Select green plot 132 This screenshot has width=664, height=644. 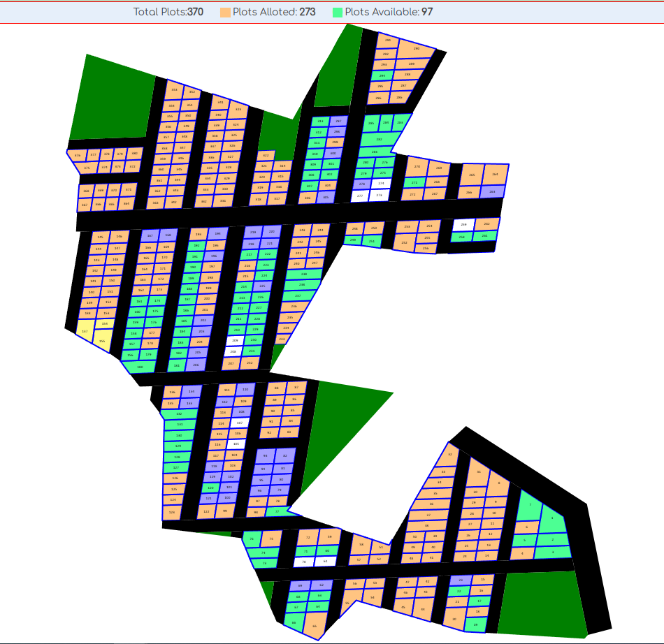180,414
